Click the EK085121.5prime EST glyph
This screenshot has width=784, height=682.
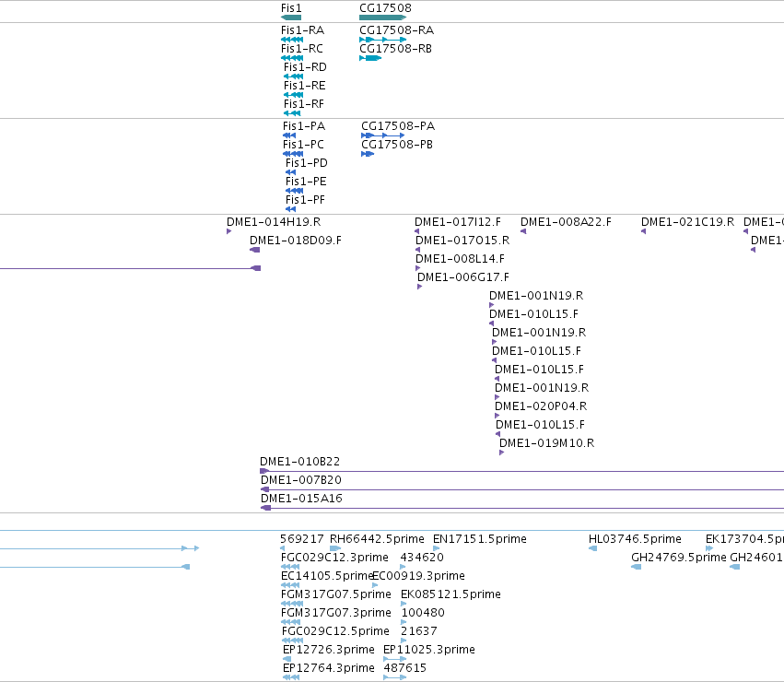(404, 604)
